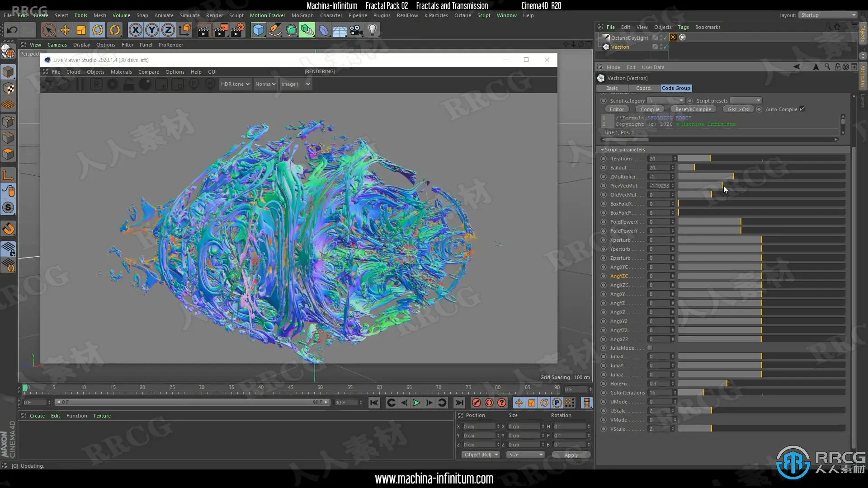The width and height of the screenshot is (868, 488).
Task: Open the HDR tone dropdown
Action: tap(235, 84)
